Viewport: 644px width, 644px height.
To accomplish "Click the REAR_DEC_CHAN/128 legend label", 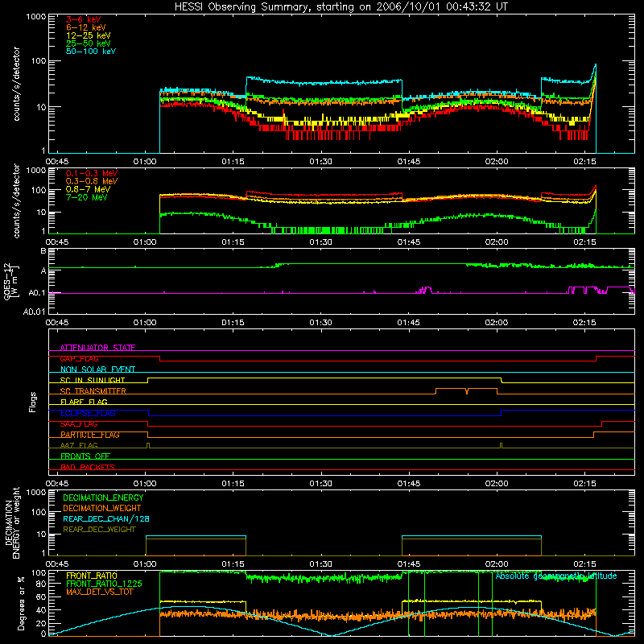I will [106, 518].
